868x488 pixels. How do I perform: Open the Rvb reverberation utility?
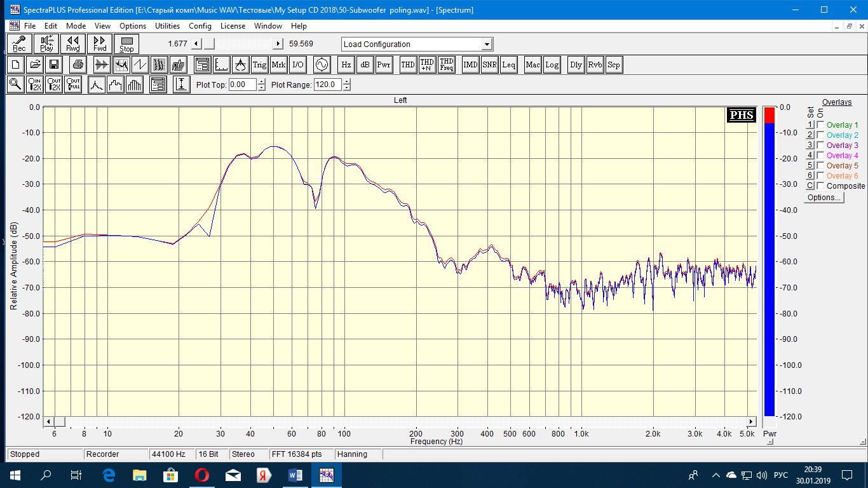pos(595,64)
